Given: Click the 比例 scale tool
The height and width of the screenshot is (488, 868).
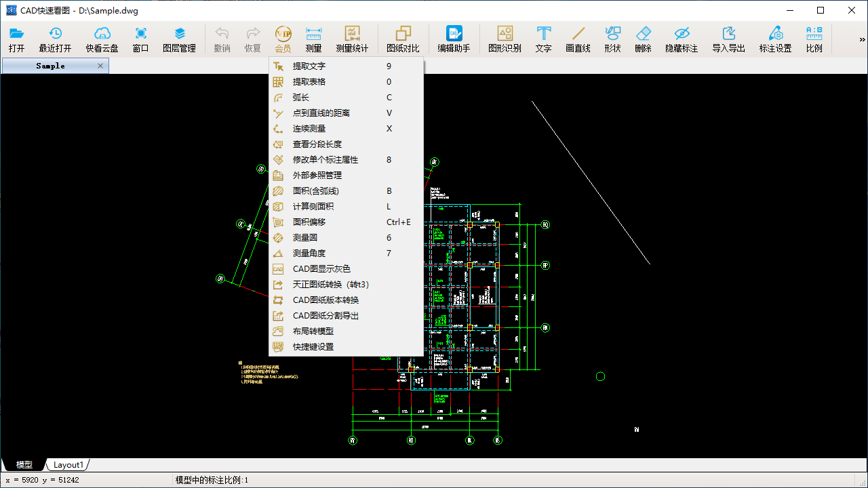Looking at the screenshot, I should [x=814, y=37].
